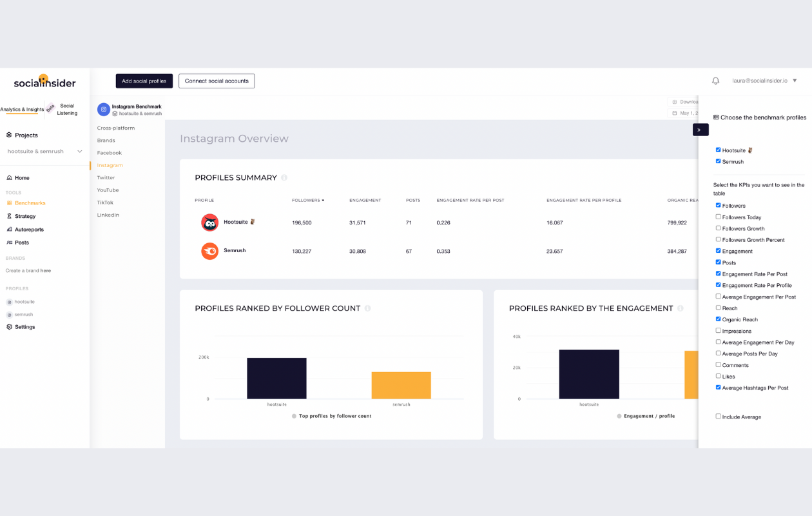Enable Average Engagement Per Post KPI
The width and height of the screenshot is (812, 516).
719,296
